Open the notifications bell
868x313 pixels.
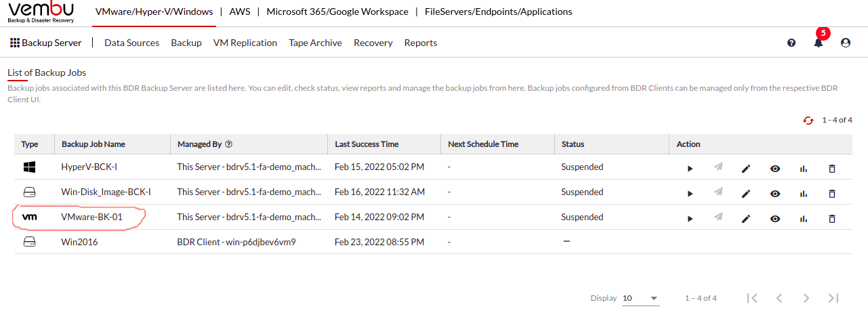pos(819,42)
